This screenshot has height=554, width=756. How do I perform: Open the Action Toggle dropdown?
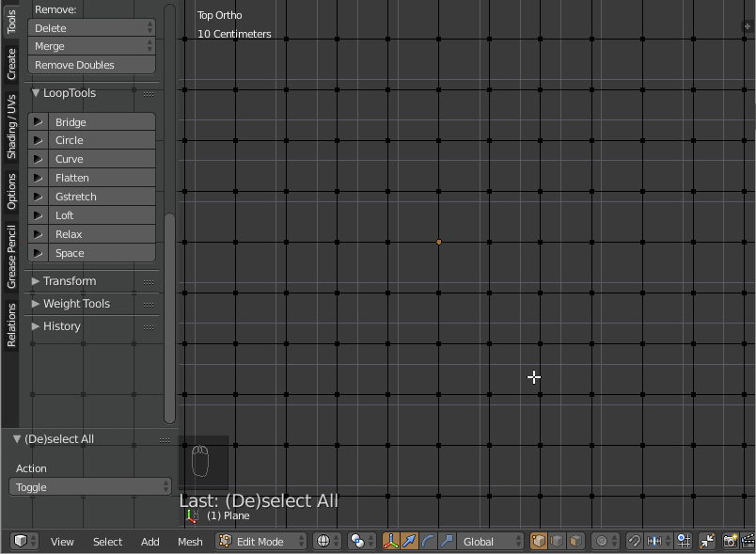(90, 487)
